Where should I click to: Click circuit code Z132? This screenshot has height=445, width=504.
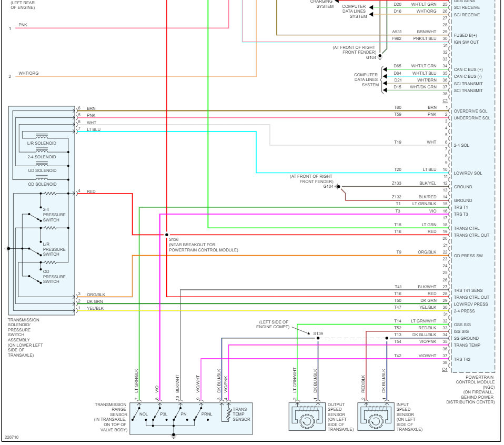(x=396, y=197)
